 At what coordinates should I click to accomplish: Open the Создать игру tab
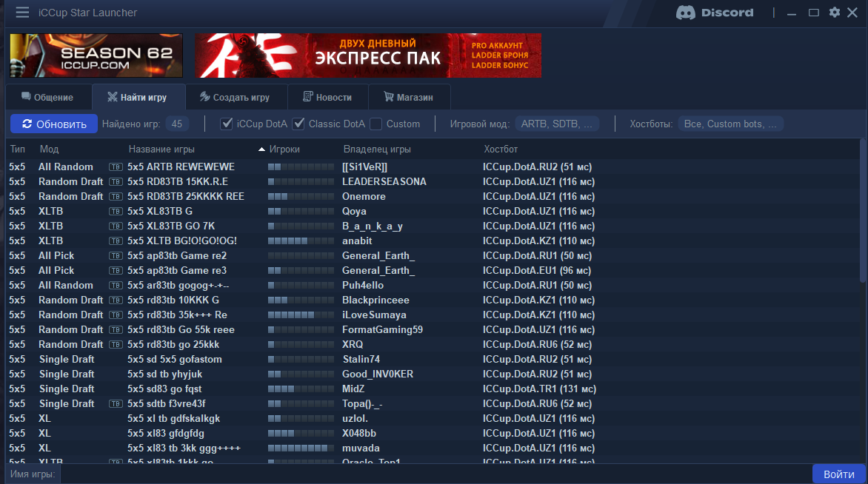236,98
